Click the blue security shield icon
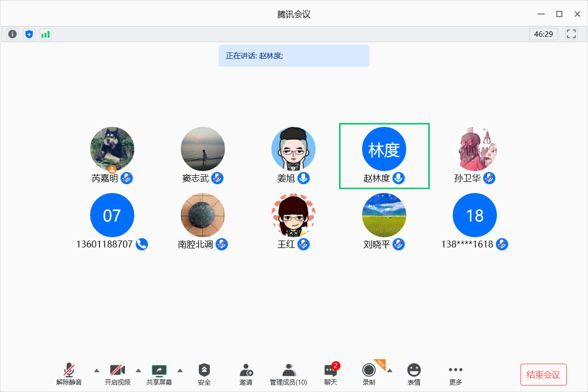Image resolution: width=588 pixels, height=392 pixels. [x=29, y=34]
